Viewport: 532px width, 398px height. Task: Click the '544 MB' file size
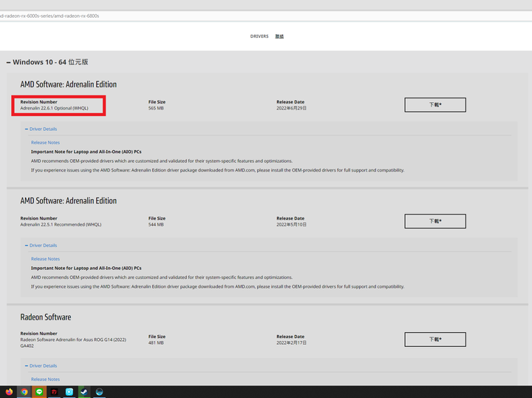tap(156, 224)
